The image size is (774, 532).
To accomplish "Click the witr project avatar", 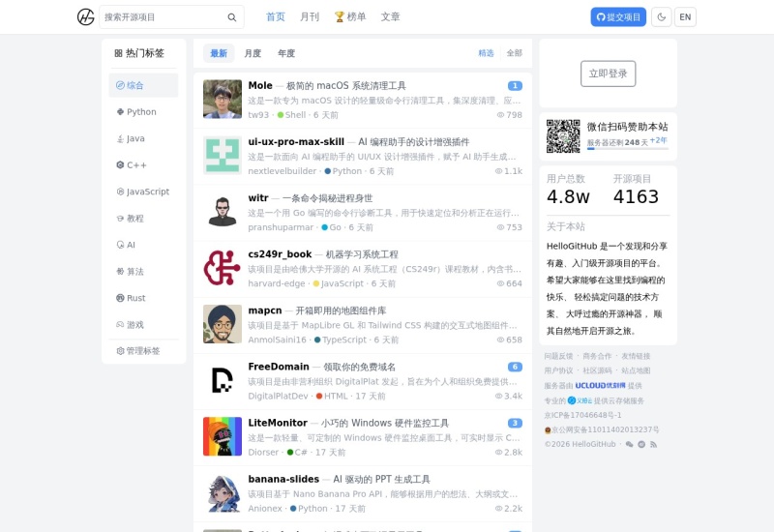I will click(223, 212).
